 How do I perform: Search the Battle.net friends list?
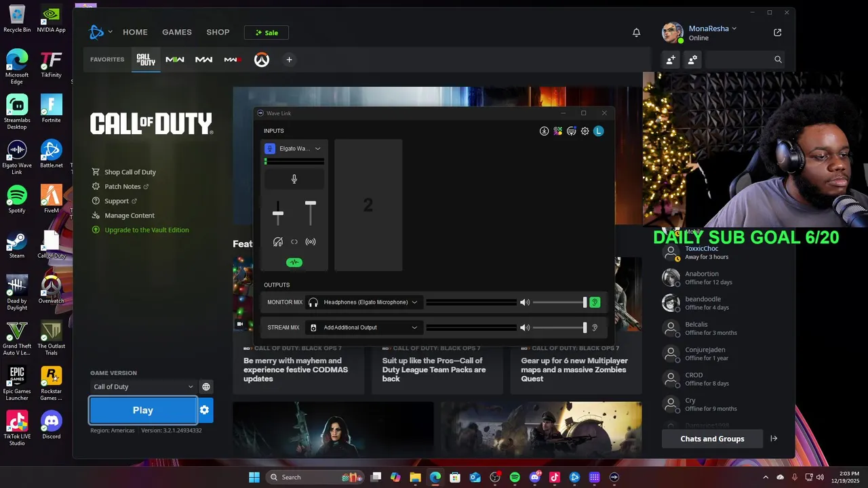745,60
